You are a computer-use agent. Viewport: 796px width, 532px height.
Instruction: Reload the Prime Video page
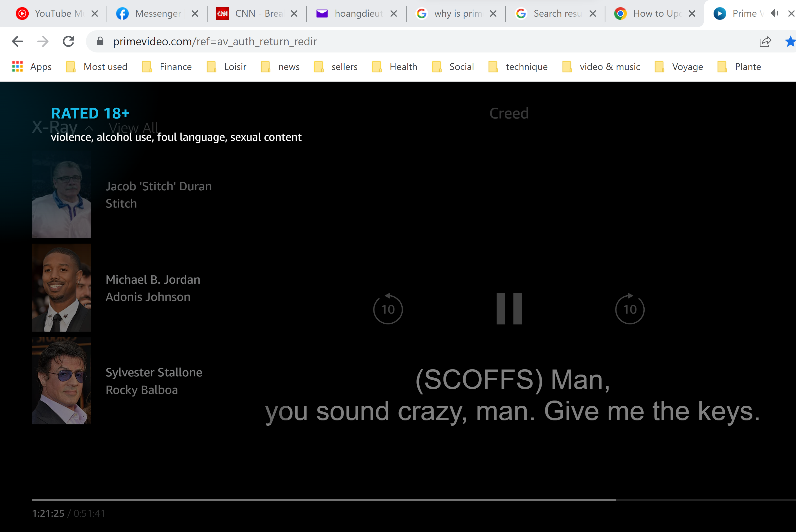69,41
